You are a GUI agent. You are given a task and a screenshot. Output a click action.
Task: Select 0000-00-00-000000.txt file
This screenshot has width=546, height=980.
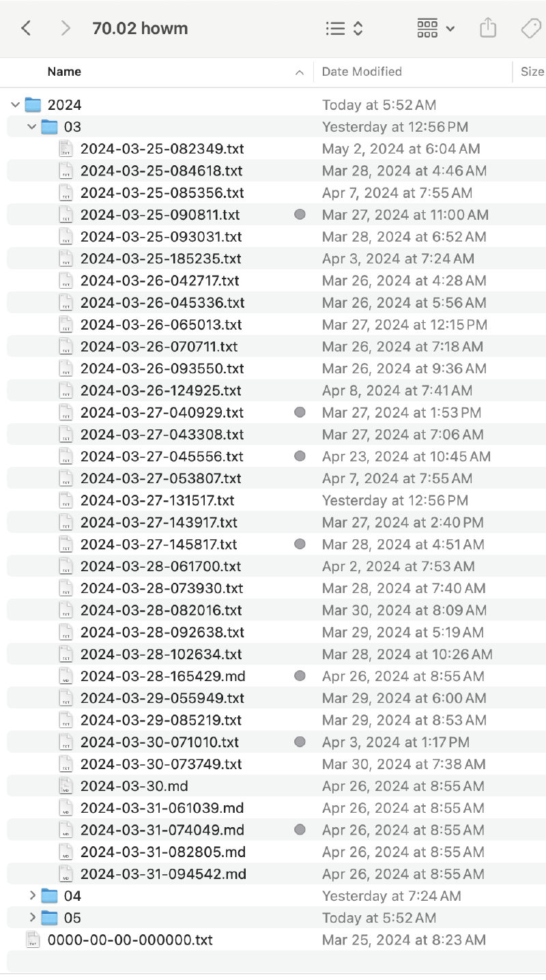[130, 940]
